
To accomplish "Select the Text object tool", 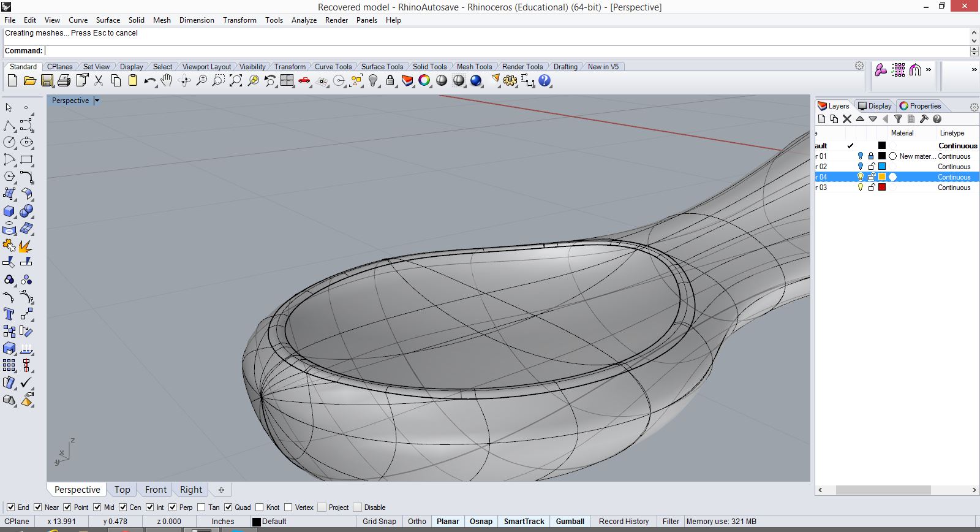I will (x=9, y=314).
